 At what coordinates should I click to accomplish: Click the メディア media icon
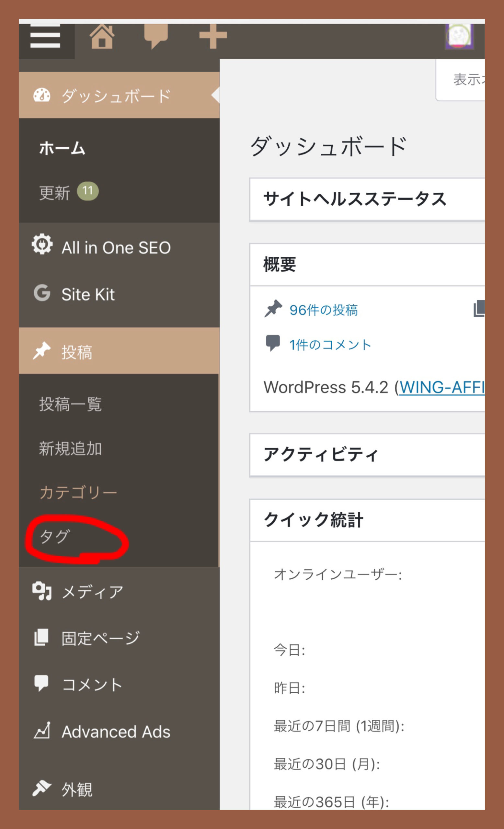(x=42, y=591)
